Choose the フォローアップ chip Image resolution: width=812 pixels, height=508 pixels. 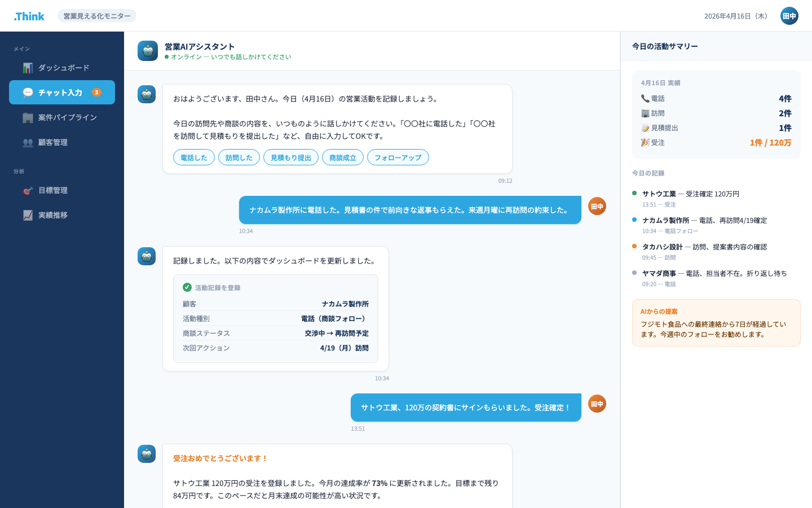click(x=398, y=157)
